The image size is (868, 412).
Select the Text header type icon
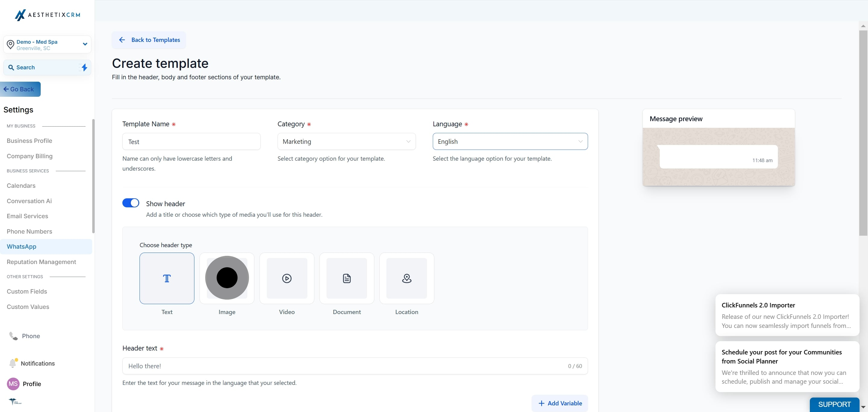[167, 278]
